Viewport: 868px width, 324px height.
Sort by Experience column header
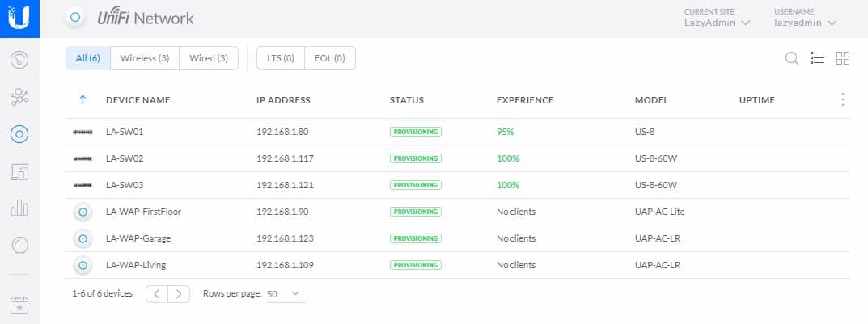point(525,100)
